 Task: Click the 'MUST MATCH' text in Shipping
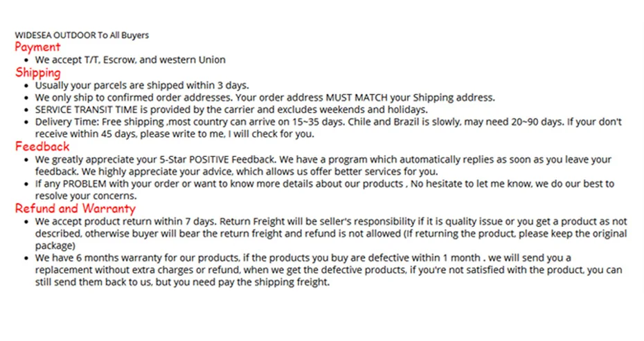pos(357,98)
